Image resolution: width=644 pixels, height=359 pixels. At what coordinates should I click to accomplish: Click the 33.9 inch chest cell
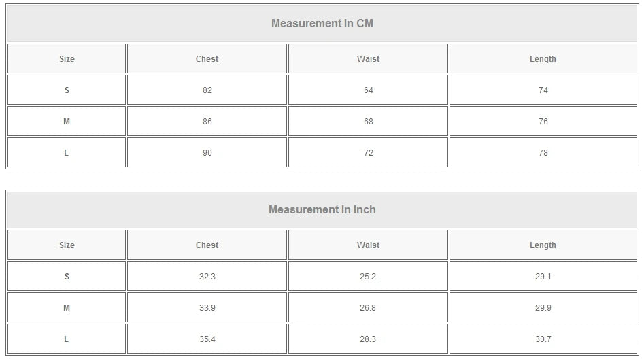207,308
